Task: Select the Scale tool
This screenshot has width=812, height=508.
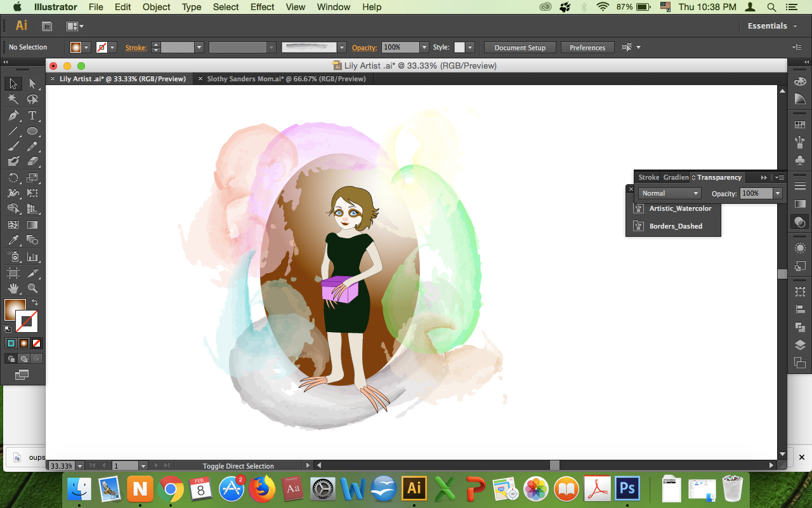Action: click(x=32, y=178)
